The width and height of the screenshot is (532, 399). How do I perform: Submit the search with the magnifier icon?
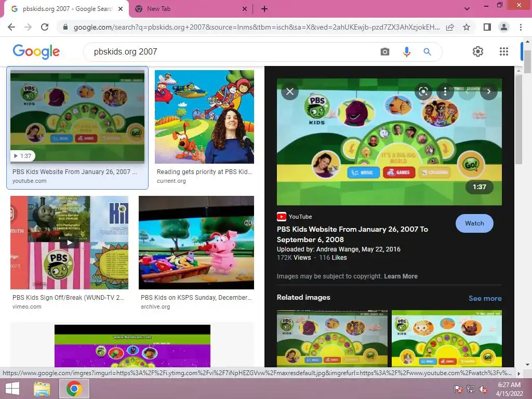427,52
